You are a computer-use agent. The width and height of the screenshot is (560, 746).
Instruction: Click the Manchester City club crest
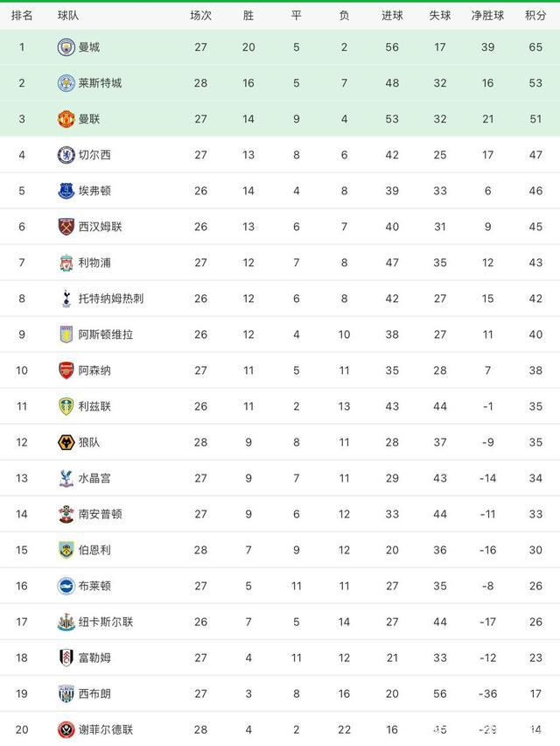(66, 47)
